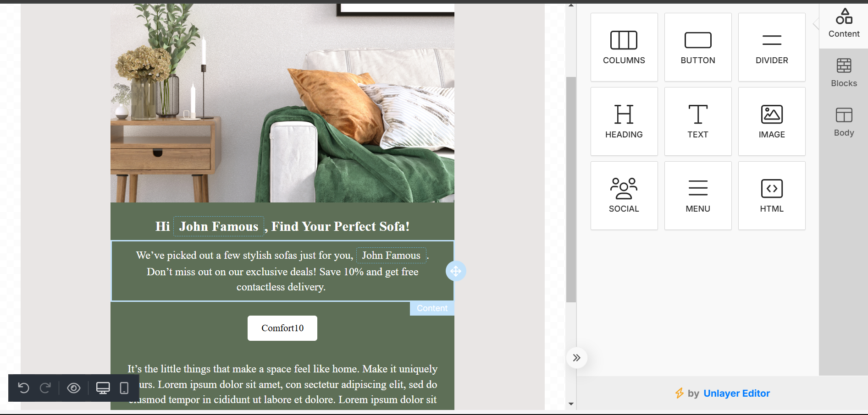Select the Button content block
868x415 pixels.
[698, 47]
